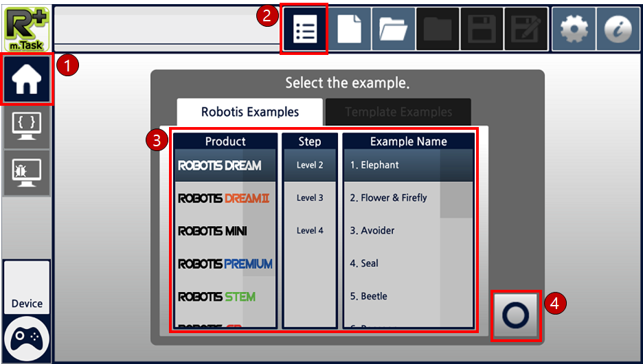Viewport: 643px width, 364px height.
Task: Choose Save As floppy-with-pencil icon
Action: coord(526,29)
